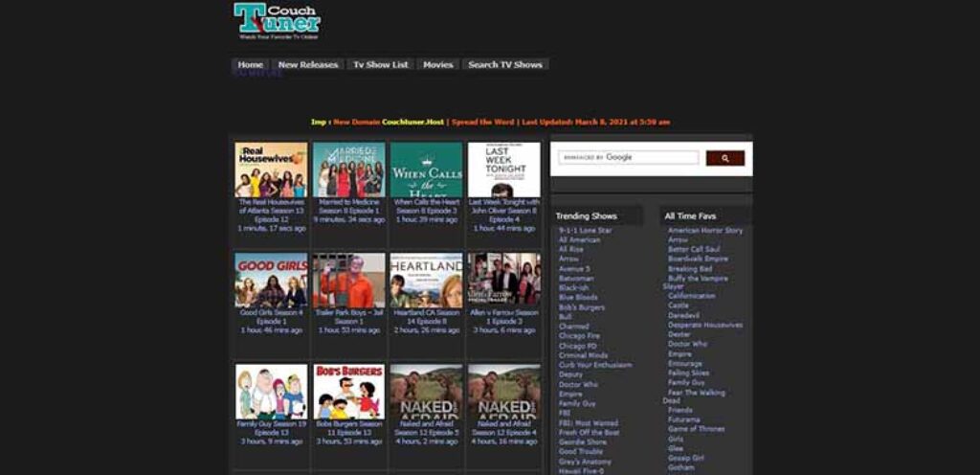Select Bob's Burgers in Trending Shows

point(581,307)
